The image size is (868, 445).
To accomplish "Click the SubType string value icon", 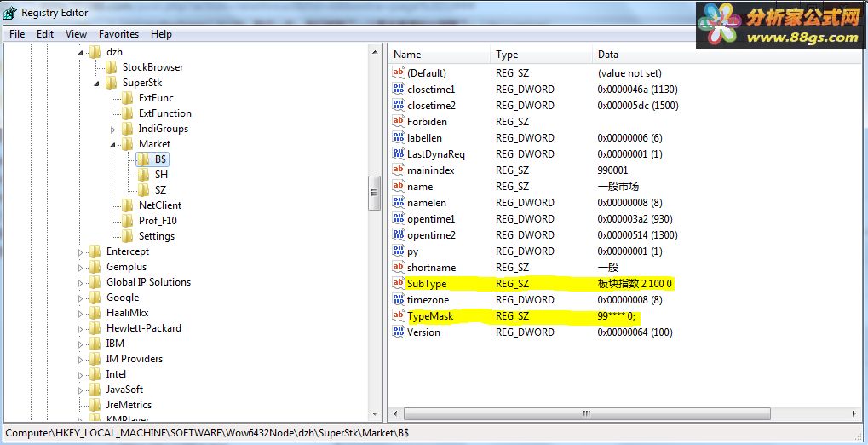I will point(398,283).
